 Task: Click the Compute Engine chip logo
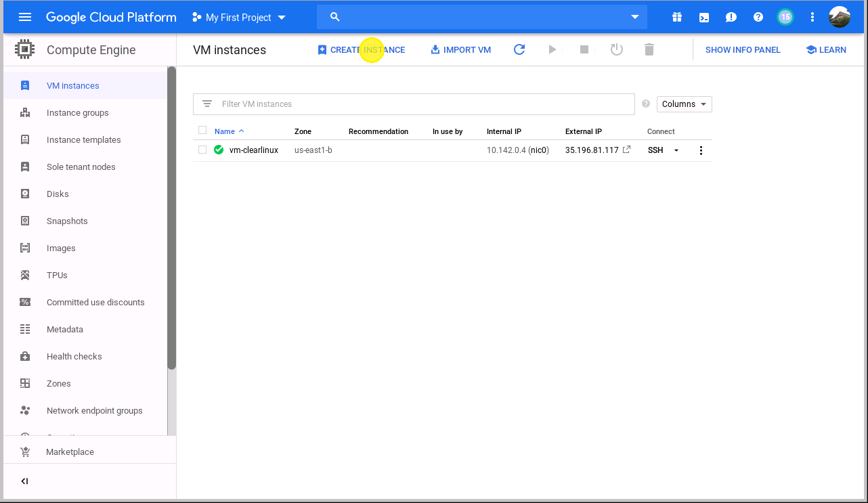pos(25,50)
